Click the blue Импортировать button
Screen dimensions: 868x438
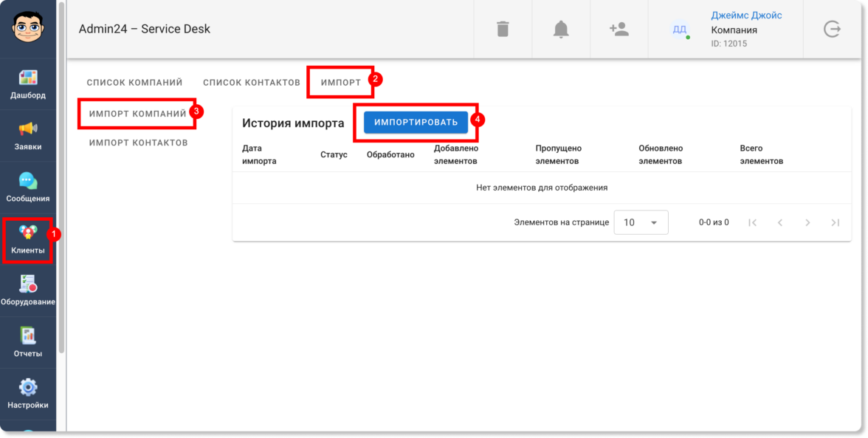[416, 123]
